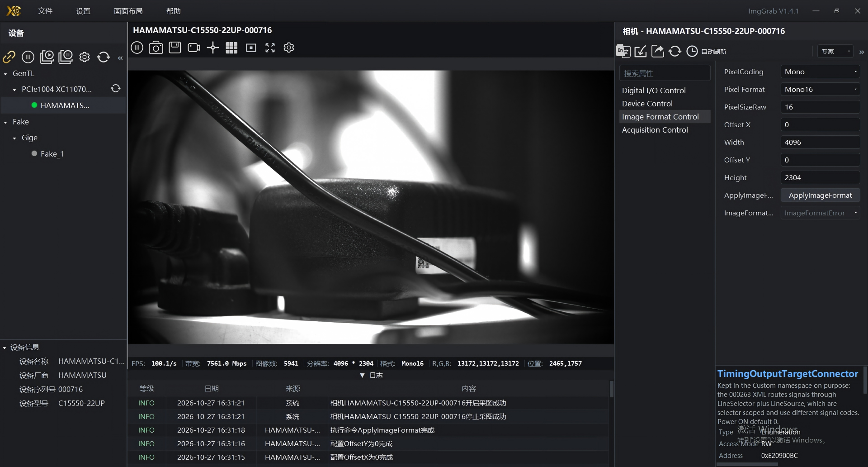Viewport: 868px width, 467px height.
Task: Import camera parameters with the import icon
Action: [641, 51]
